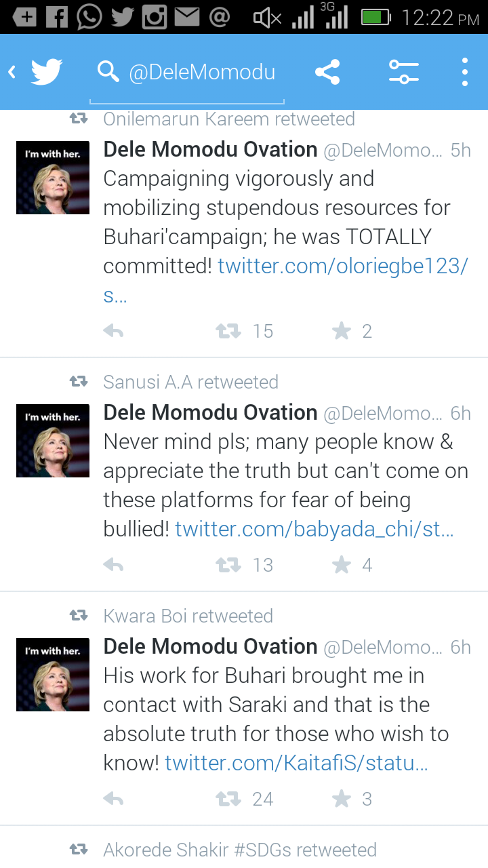Tap the Twitter bird home icon
Viewport: 488px width, 868px height.
(47, 71)
